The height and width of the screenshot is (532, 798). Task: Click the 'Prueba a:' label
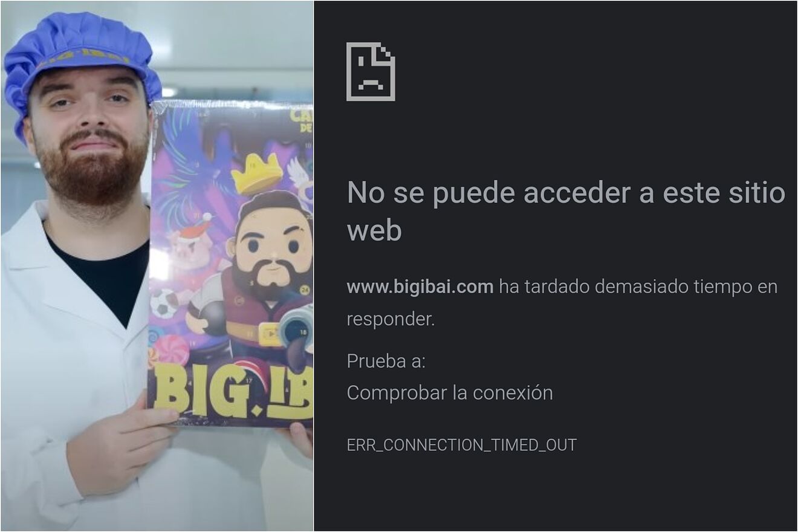pyautogui.click(x=386, y=361)
